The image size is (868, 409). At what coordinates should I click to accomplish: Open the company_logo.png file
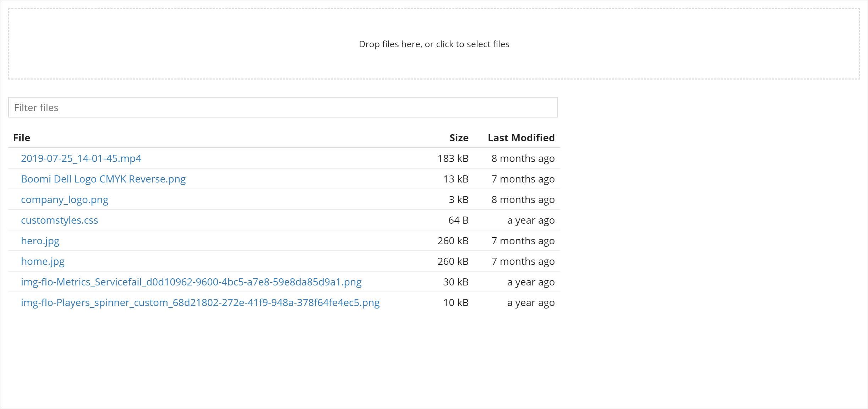click(x=64, y=200)
